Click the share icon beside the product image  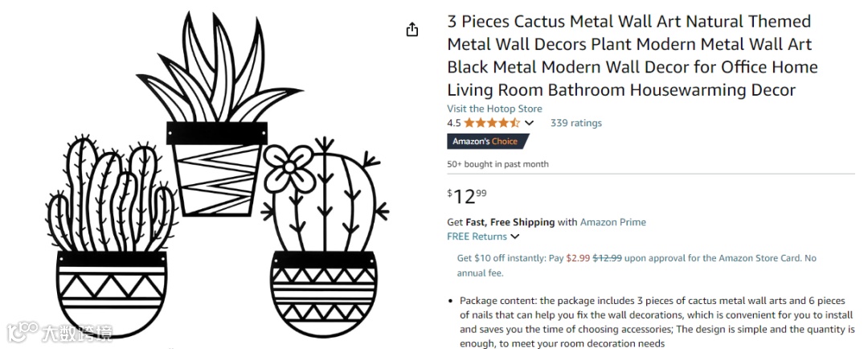click(x=412, y=30)
